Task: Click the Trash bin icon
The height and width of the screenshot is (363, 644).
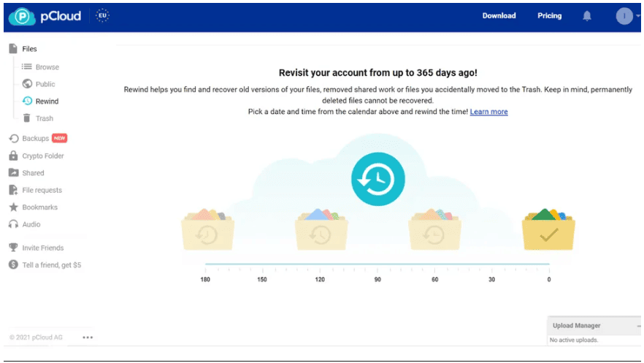Action: (27, 118)
